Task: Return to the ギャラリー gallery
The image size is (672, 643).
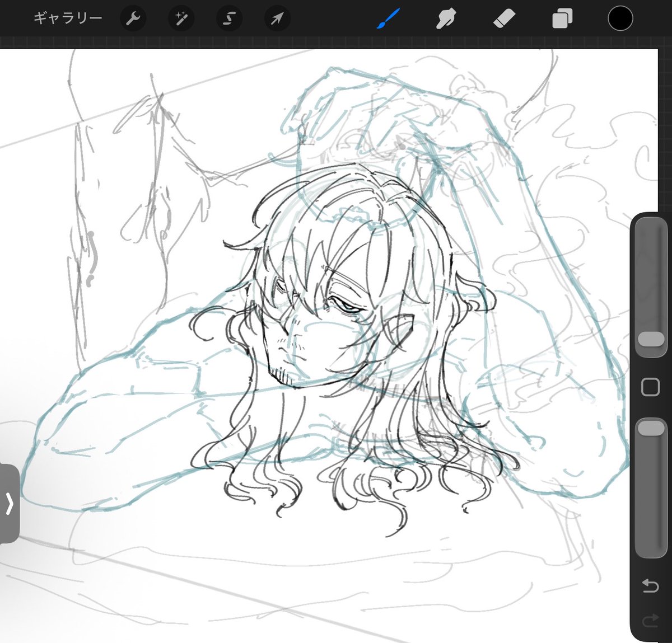Action: 68,18
